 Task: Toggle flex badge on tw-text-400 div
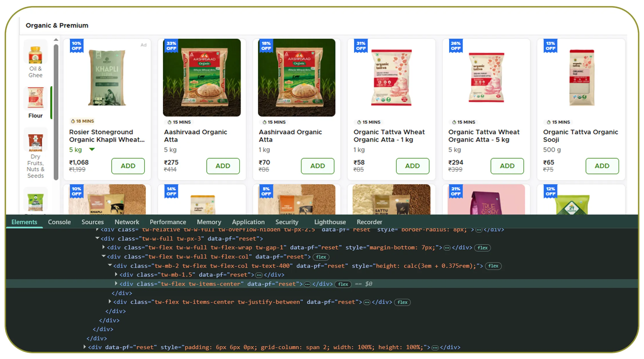493,266
